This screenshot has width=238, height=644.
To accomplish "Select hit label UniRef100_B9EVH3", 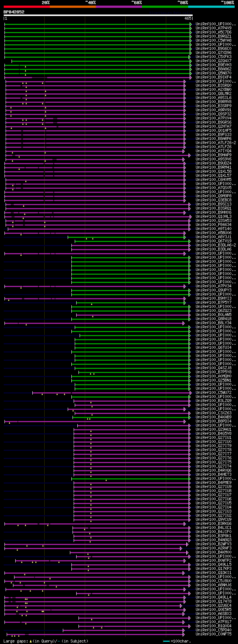I will click(213, 65).
